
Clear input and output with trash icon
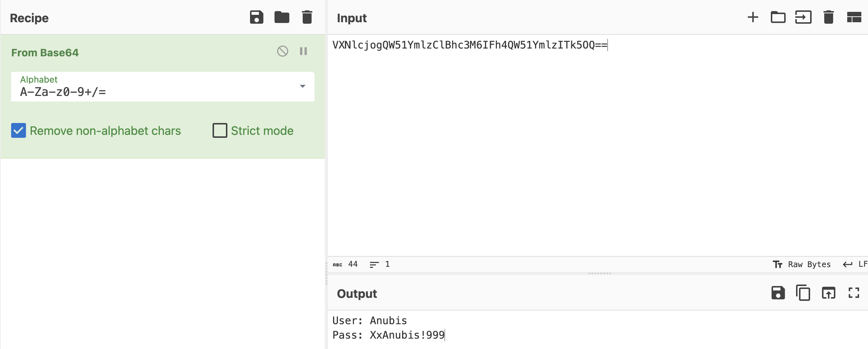[x=828, y=17]
